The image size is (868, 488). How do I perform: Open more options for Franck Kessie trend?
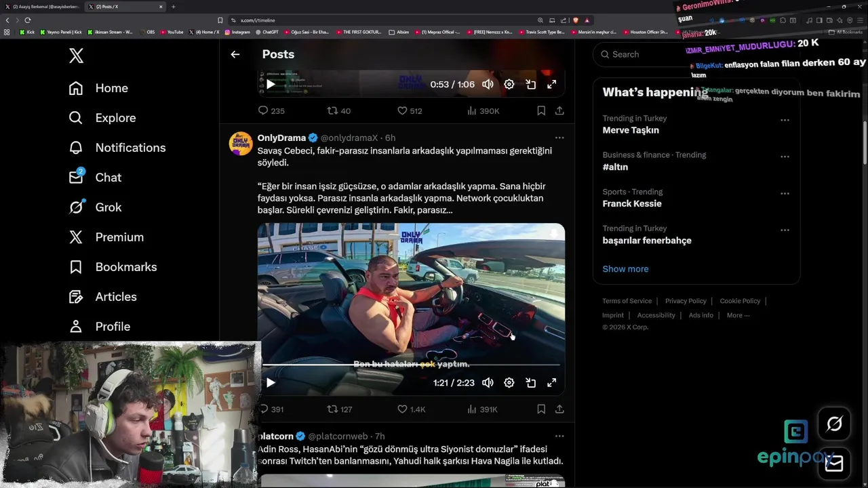785,193
